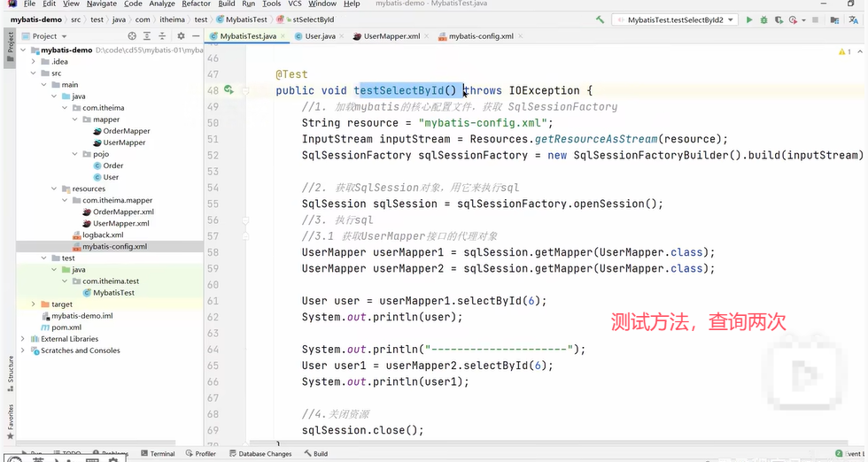Collapse the src folder in the tree

click(34, 73)
